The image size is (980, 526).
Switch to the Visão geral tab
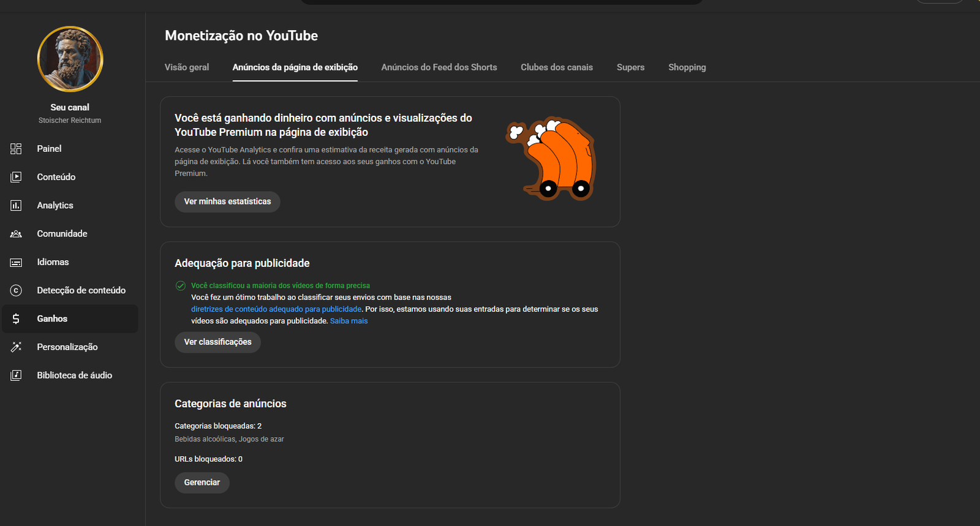coord(187,67)
